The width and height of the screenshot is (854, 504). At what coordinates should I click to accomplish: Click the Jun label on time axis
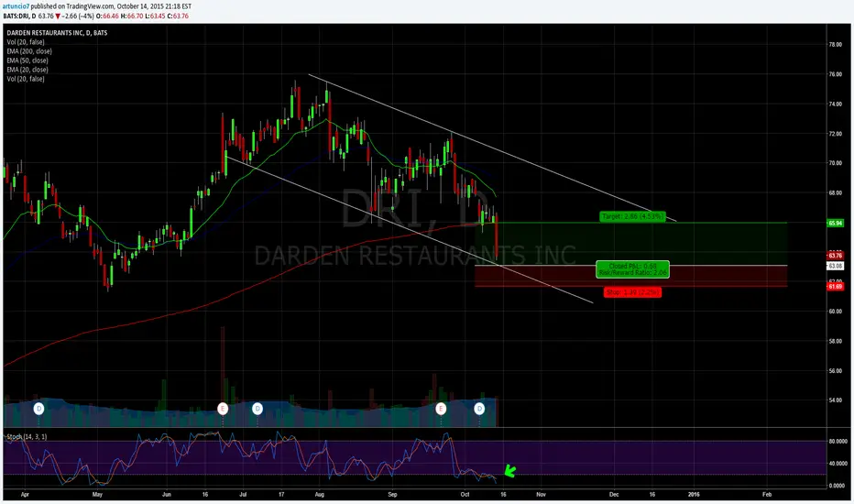[x=166, y=495]
